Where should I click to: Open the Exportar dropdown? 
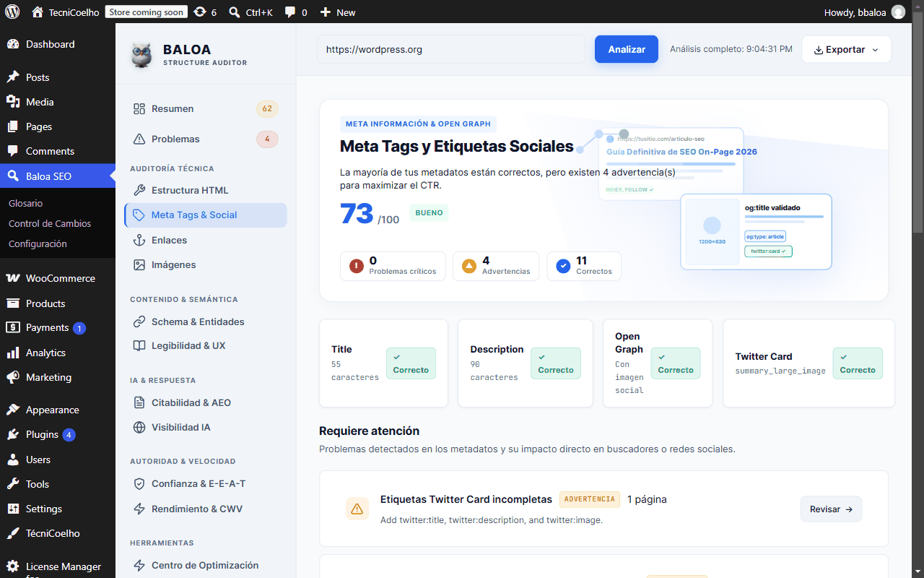[846, 50]
